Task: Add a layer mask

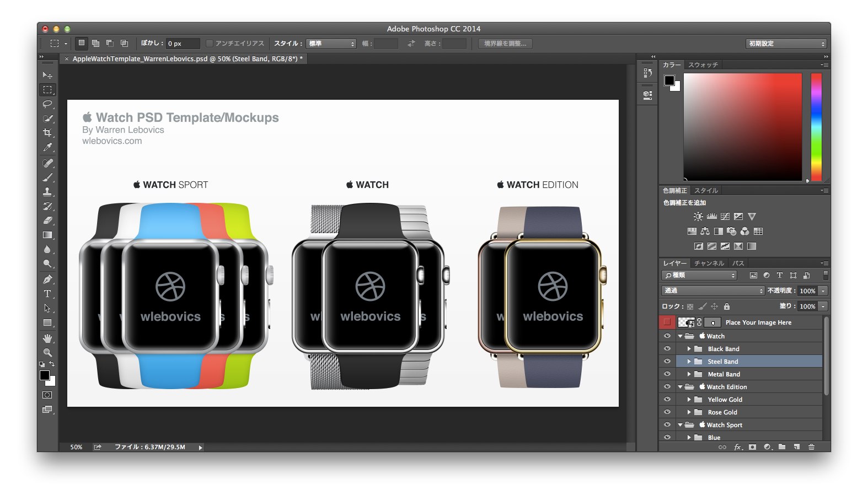Action: click(x=752, y=447)
